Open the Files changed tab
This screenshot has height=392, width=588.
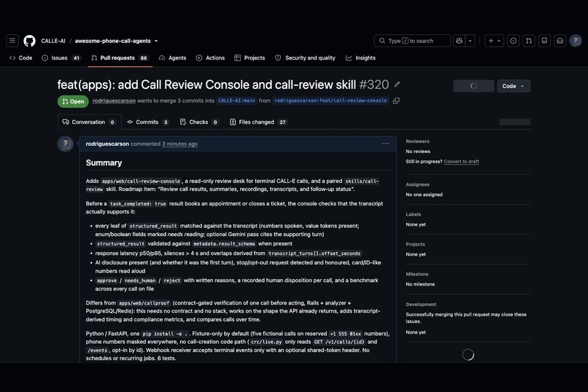258,122
